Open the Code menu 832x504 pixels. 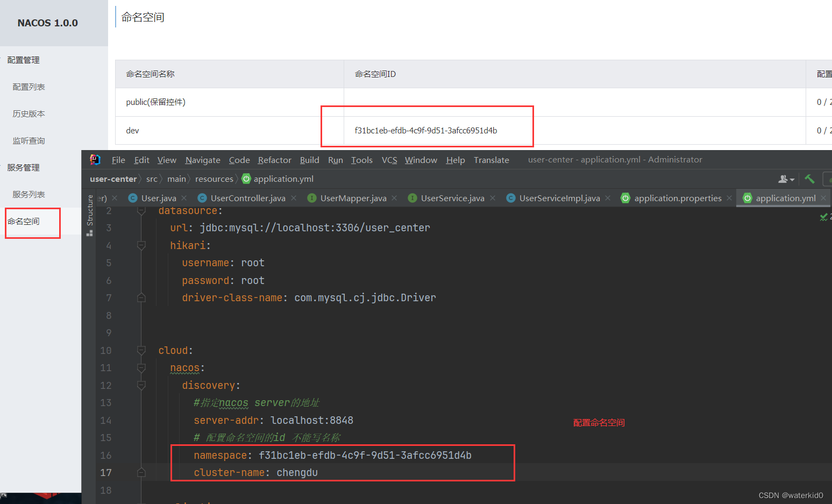click(x=239, y=160)
